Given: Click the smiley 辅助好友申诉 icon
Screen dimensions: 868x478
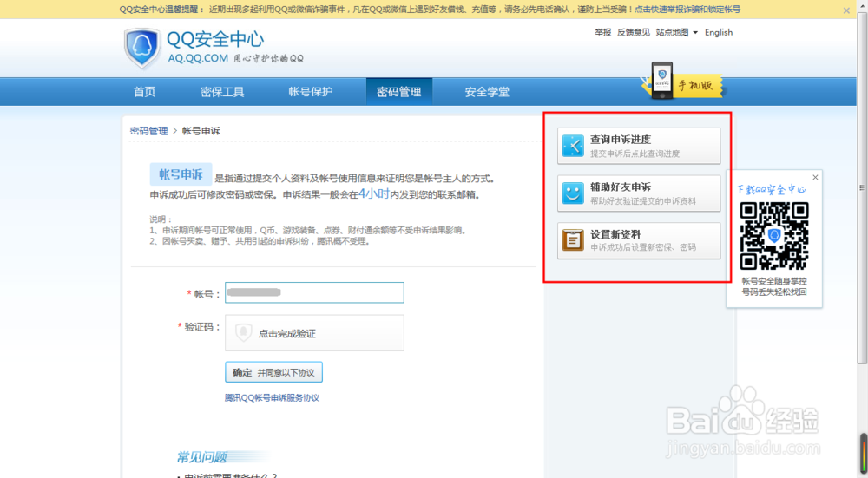Looking at the screenshot, I should click(x=573, y=193).
